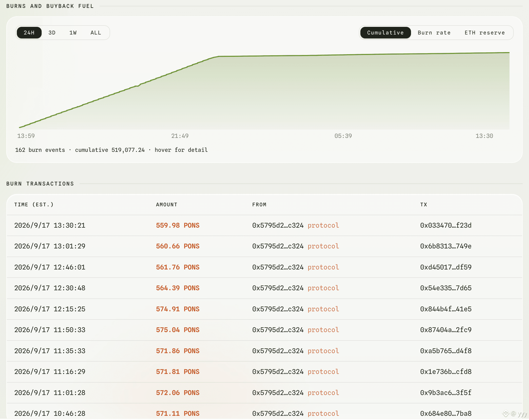The image size is (529, 420).
Task: Click the 21:49 axis label
Action: pyautogui.click(x=180, y=136)
